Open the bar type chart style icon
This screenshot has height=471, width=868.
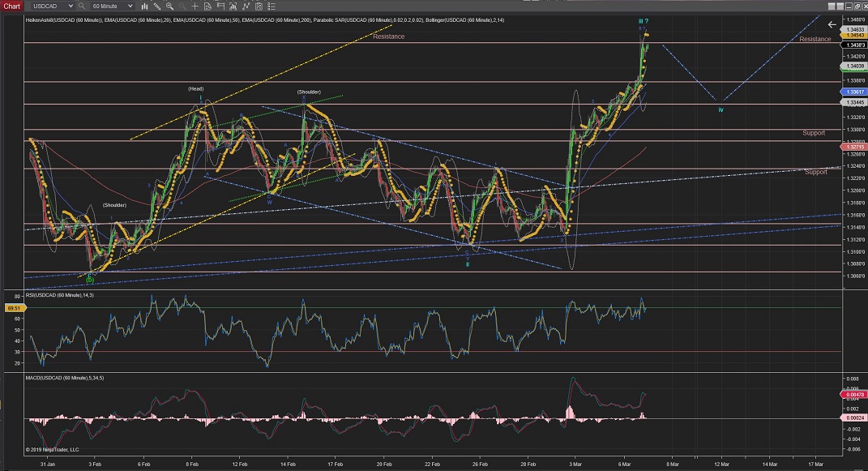[145, 6]
